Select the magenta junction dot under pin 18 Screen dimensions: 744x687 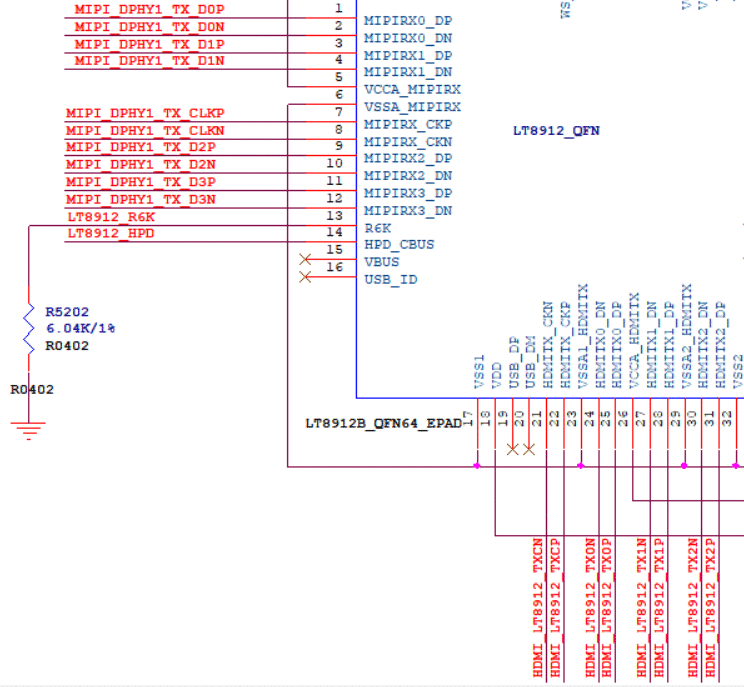[x=477, y=466]
